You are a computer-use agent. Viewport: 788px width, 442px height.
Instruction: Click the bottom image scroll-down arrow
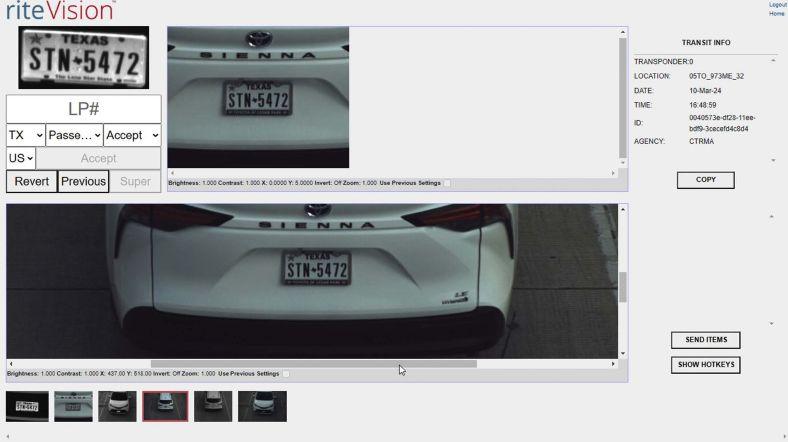click(x=623, y=354)
